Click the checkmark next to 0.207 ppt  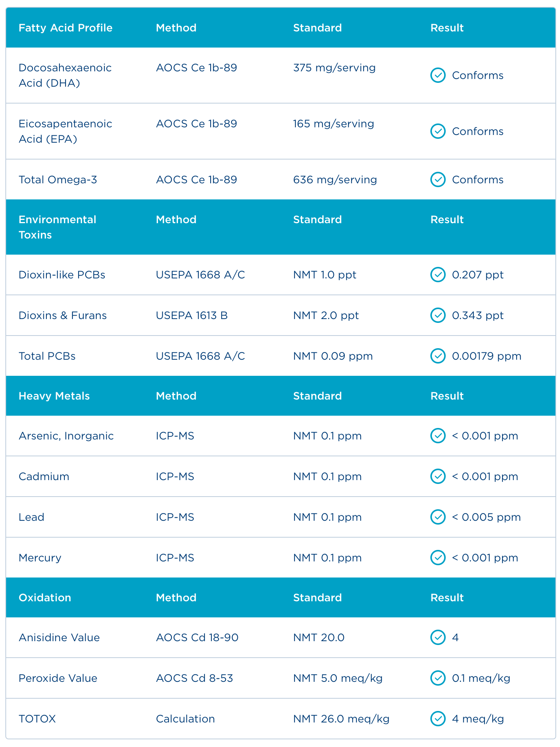pyautogui.click(x=438, y=275)
